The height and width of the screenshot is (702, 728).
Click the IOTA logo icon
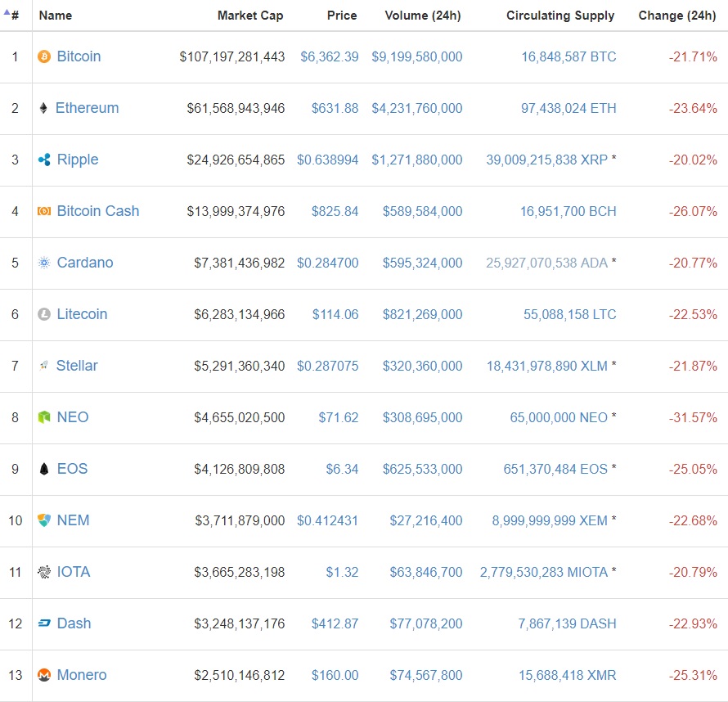[44, 572]
